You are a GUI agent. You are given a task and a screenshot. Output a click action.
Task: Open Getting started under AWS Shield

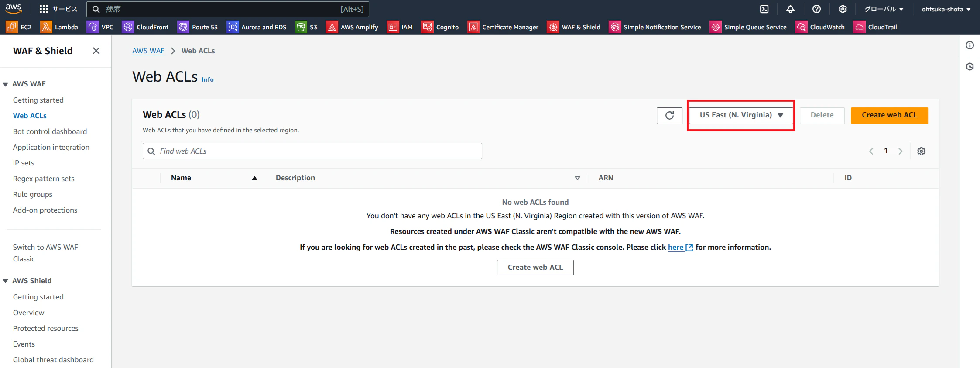38,297
